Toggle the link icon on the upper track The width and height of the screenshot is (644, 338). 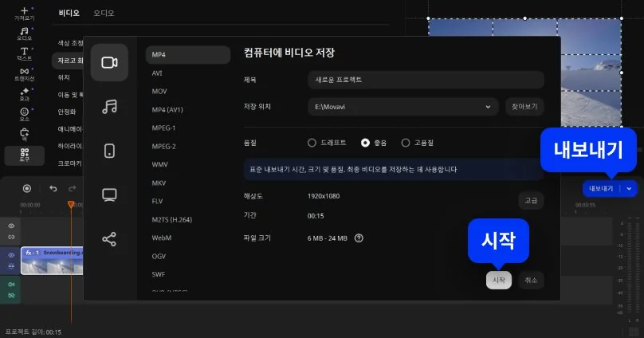click(11, 237)
